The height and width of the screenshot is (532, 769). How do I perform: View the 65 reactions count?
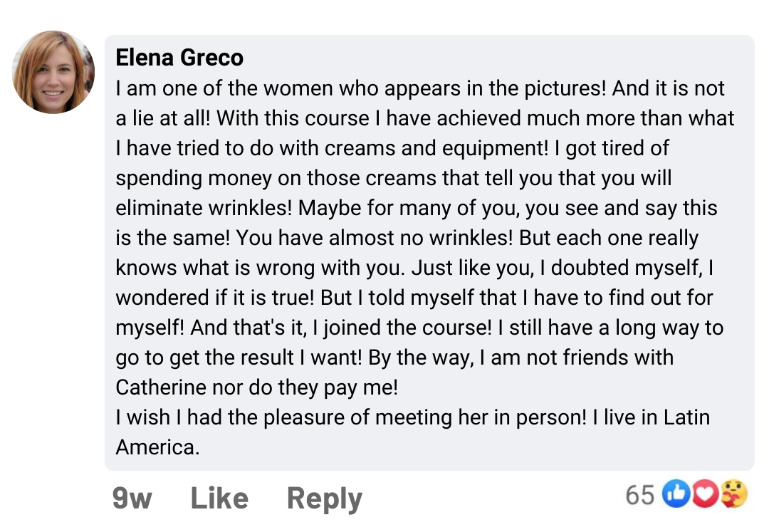pos(639,494)
